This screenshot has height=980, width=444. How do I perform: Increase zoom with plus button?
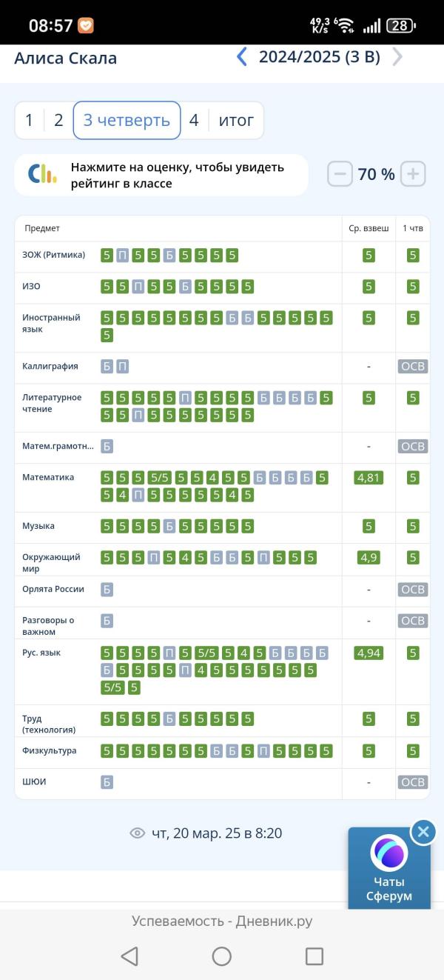(414, 175)
